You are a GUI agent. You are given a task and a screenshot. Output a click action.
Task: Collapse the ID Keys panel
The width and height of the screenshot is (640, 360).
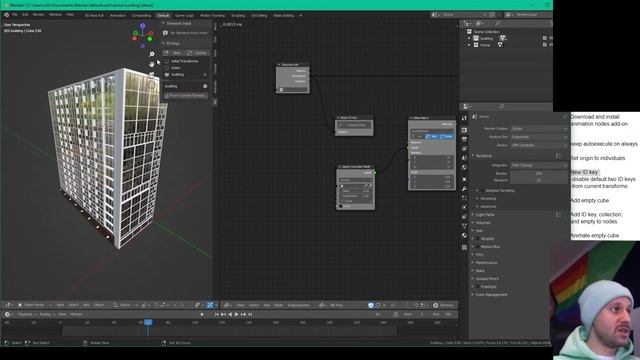pos(164,43)
